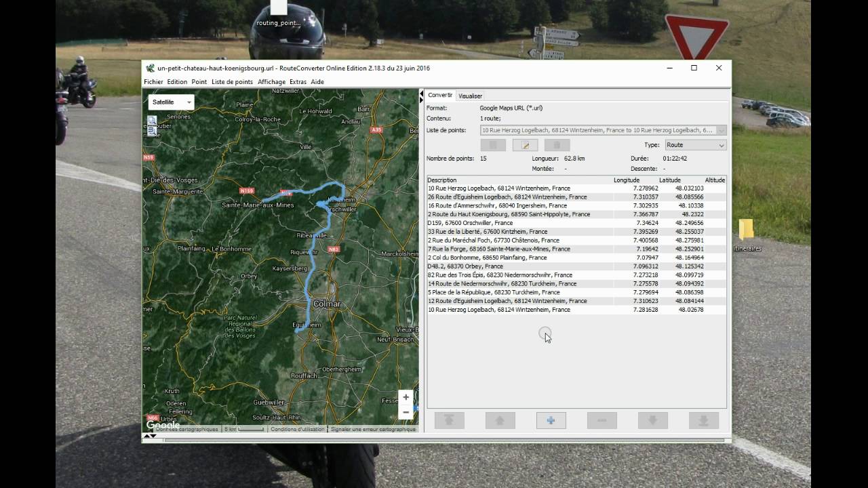Select row D48.2, 68370 Orbey

pos(576,266)
